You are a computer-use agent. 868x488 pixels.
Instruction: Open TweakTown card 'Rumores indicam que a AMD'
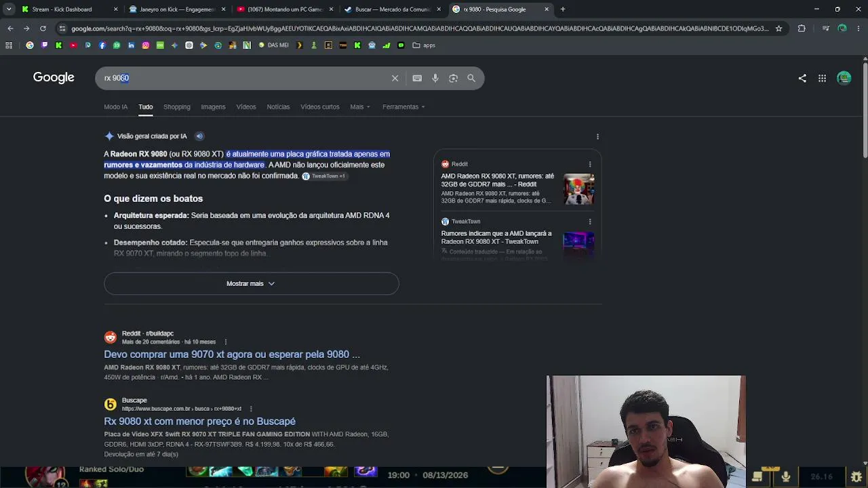496,237
